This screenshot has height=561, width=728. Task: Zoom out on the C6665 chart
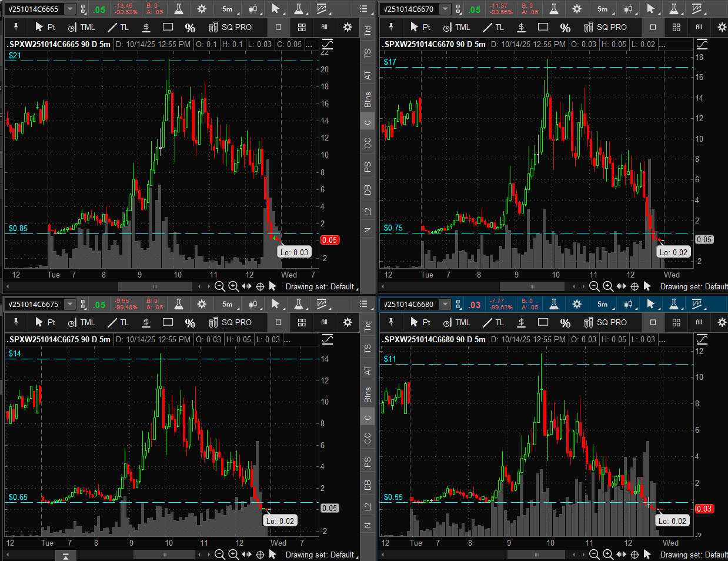219,286
